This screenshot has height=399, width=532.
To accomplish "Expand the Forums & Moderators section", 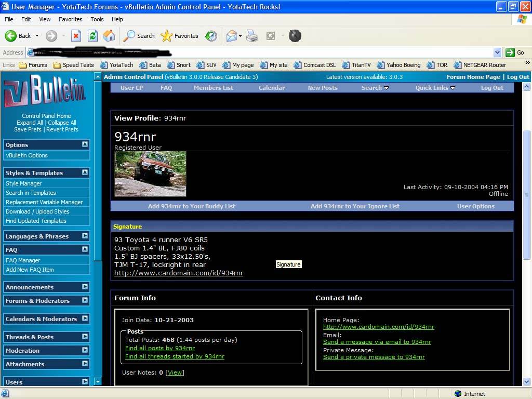I will coord(85,300).
